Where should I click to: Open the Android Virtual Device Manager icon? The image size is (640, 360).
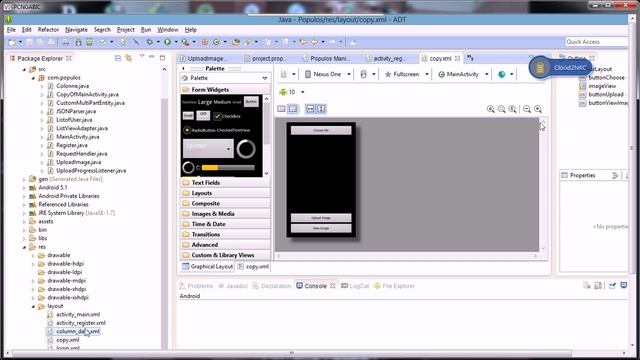click(x=89, y=42)
